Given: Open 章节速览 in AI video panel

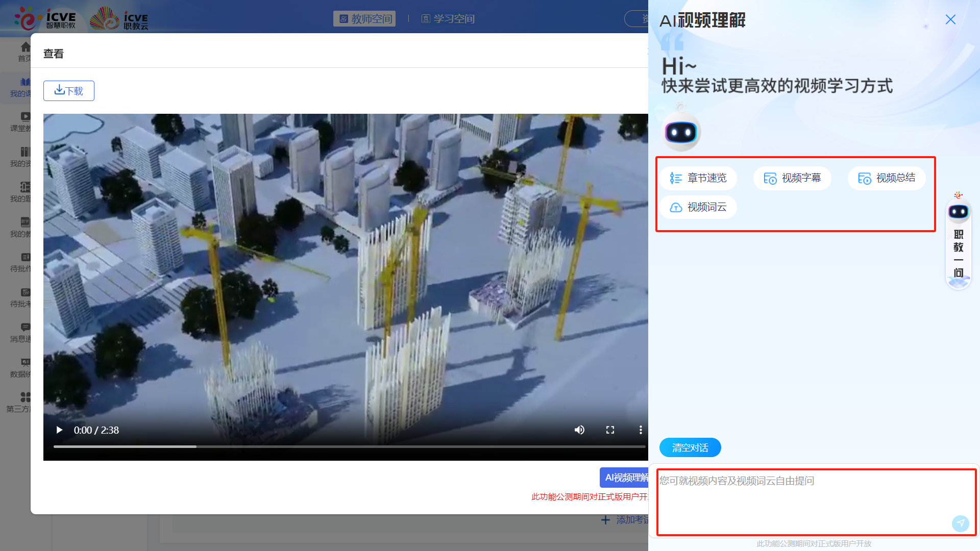Looking at the screenshot, I should tap(698, 178).
